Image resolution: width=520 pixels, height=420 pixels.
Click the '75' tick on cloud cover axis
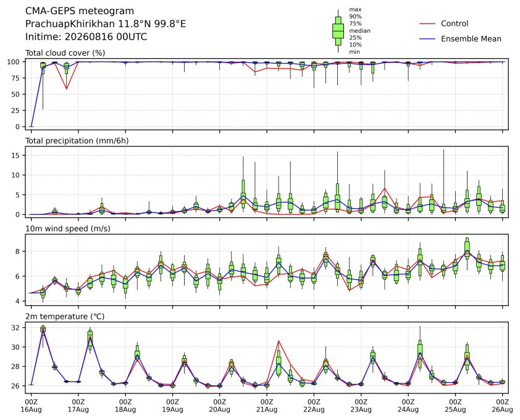pyautogui.click(x=15, y=78)
